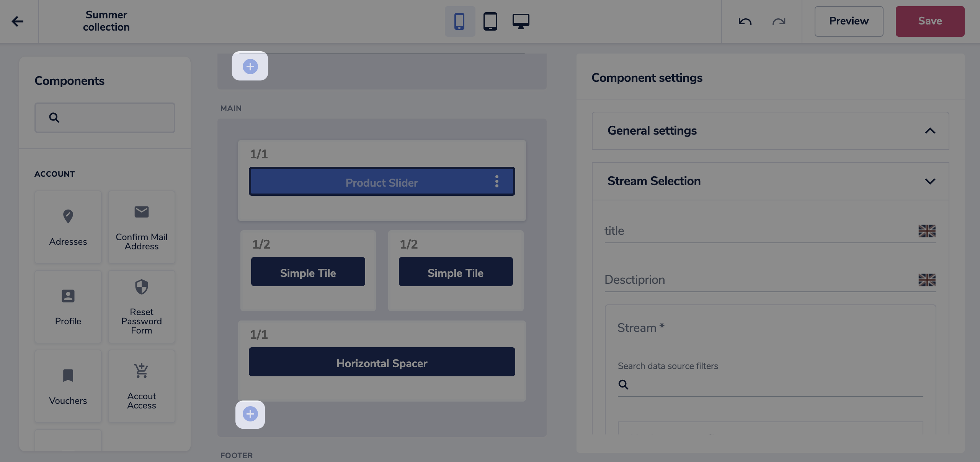Screen dimensions: 980x462
Task: Click the Component settings heading
Action: pyautogui.click(x=647, y=78)
